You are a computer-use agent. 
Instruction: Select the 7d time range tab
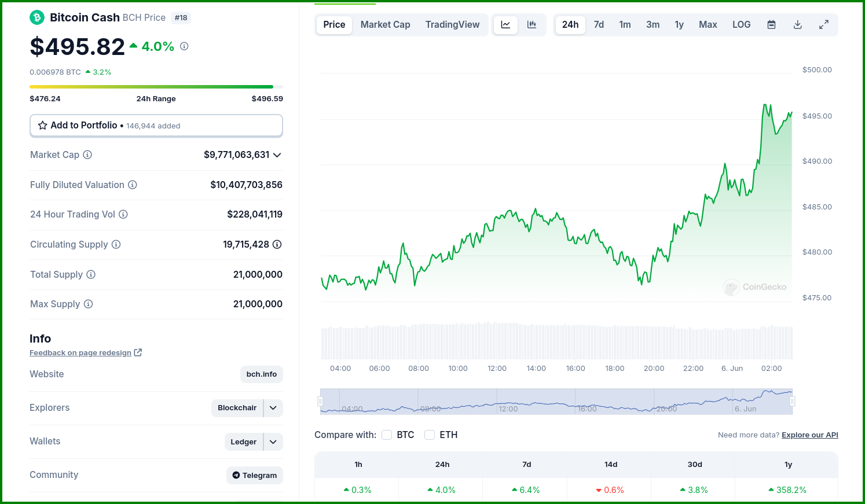(599, 24)
